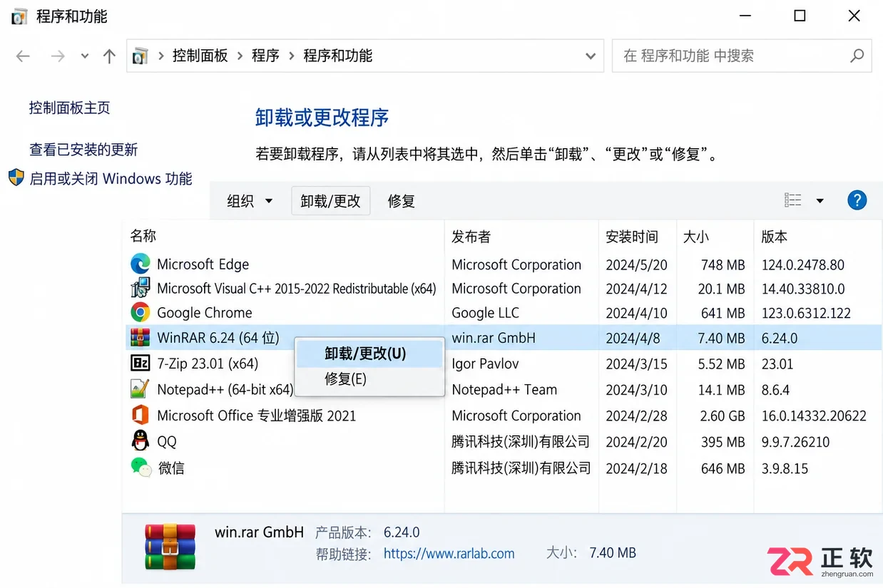Open help via blue question mark icon
This screenshot has width=883, height=588.
coord(857,200)
